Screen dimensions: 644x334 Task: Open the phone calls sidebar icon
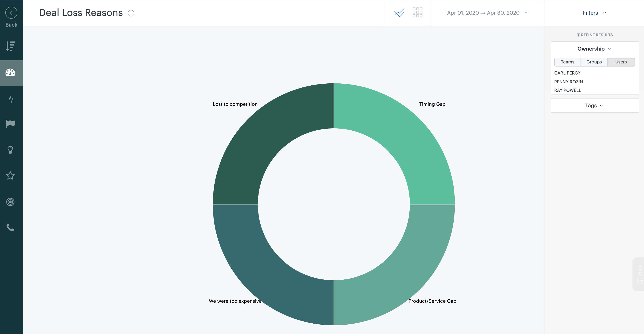coord(10,227)
